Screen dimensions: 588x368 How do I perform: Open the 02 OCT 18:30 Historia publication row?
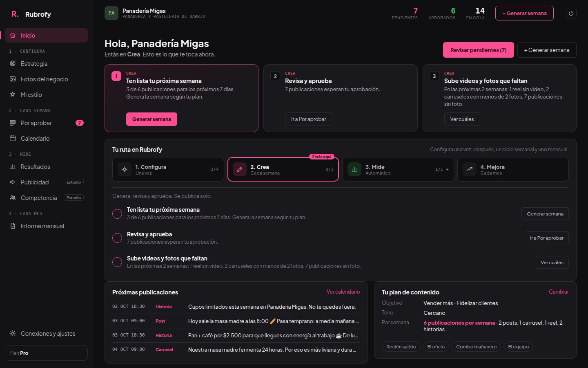point(236,307)
